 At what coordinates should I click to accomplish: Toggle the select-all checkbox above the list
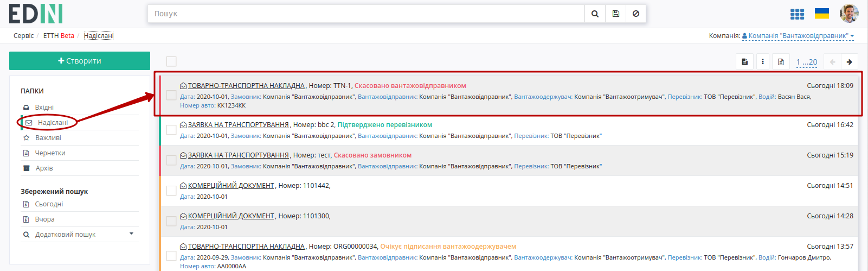[171, 61]
